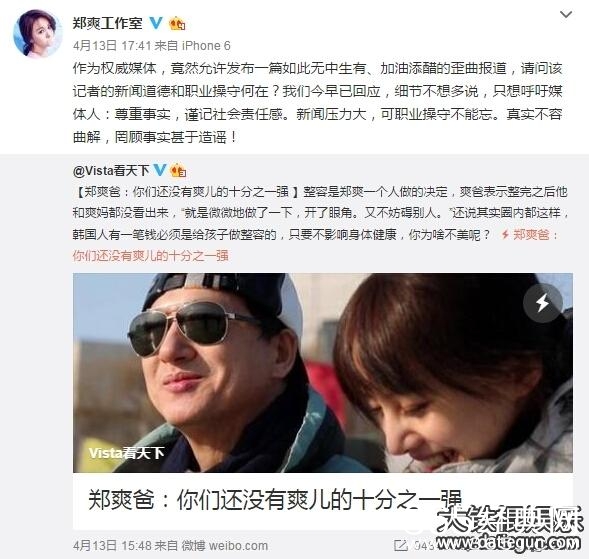Click the Vista看天下 watermark on image
Viewport: 589px width, 559px height.
click(127, 453)
